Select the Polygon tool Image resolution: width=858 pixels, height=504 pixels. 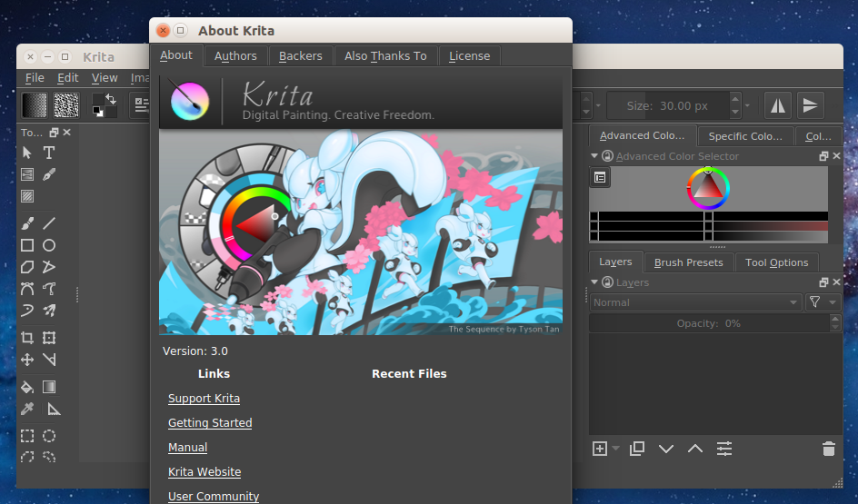tap(27, 267)
